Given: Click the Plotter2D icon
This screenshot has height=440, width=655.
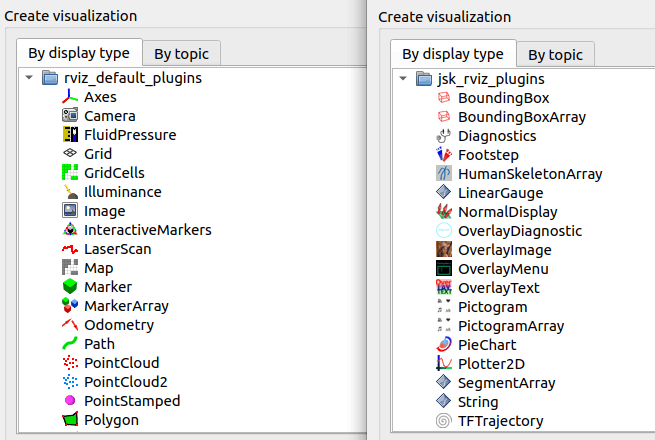Looking at the screenshot, I should click(444, 364).
